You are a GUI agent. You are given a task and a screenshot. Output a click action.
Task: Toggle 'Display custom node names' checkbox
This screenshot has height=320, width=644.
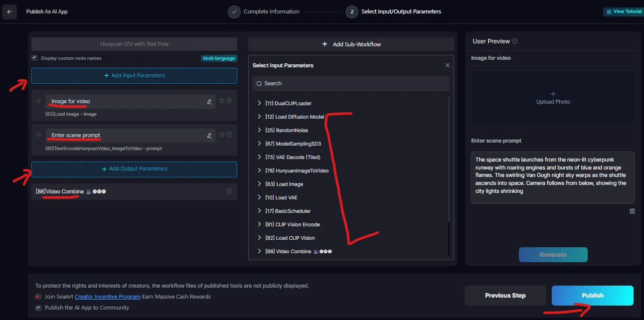point(34,58)
